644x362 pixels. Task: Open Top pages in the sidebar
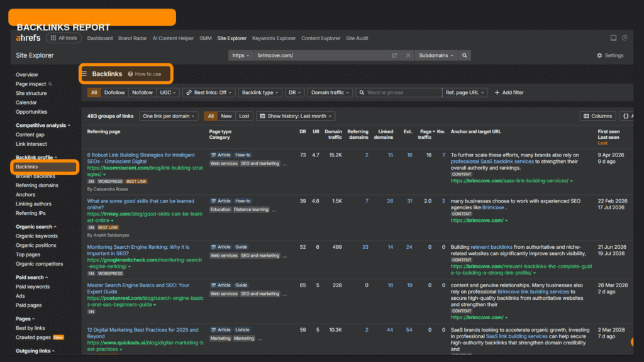tap(28, 255)
